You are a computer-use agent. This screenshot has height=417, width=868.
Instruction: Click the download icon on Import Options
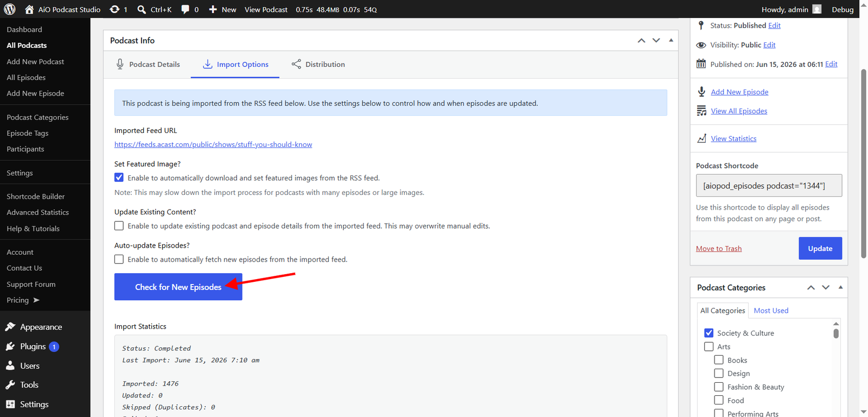[x=207, y=64]
